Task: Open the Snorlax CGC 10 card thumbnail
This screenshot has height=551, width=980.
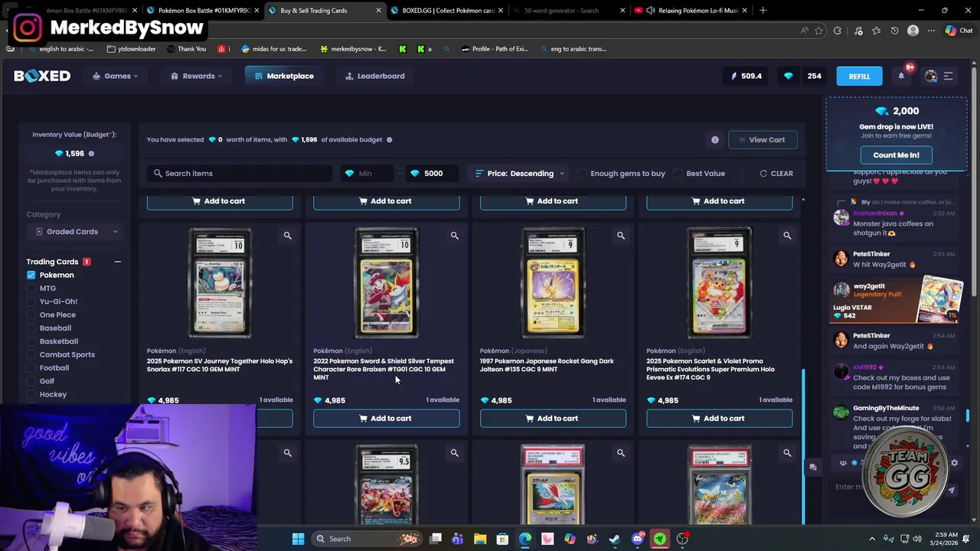Action: [x=220, y=283]
